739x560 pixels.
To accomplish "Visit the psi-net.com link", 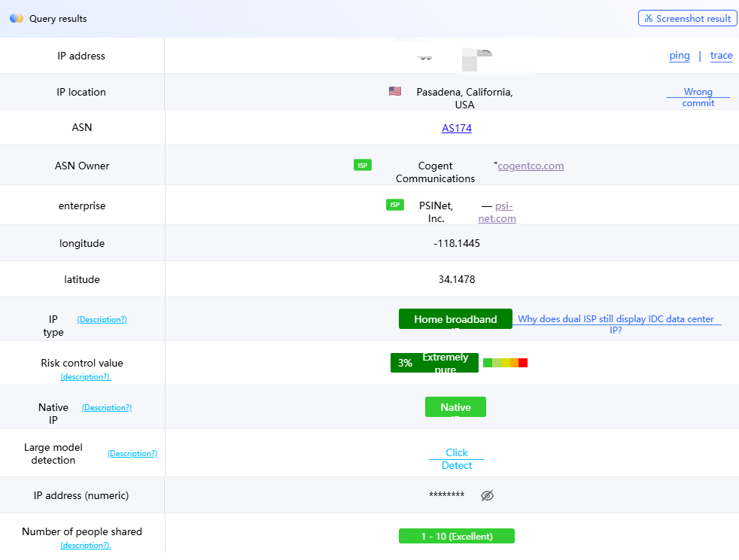I will pos(497,212).
